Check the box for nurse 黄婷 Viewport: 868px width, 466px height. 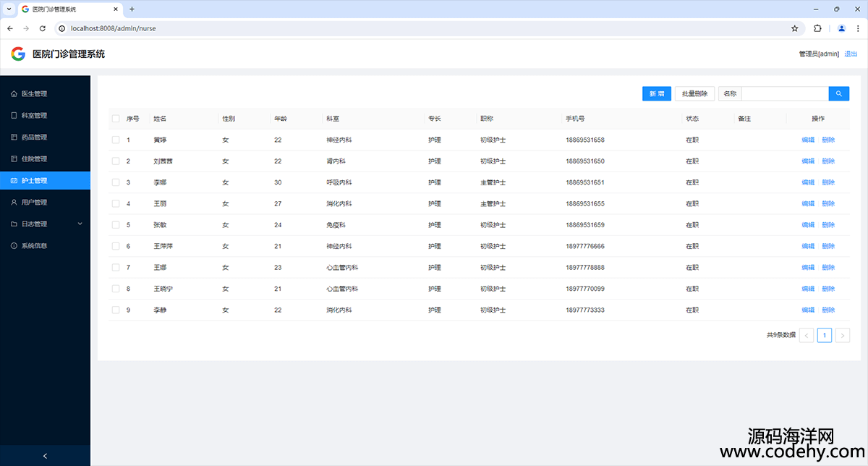tap(116, 140)
